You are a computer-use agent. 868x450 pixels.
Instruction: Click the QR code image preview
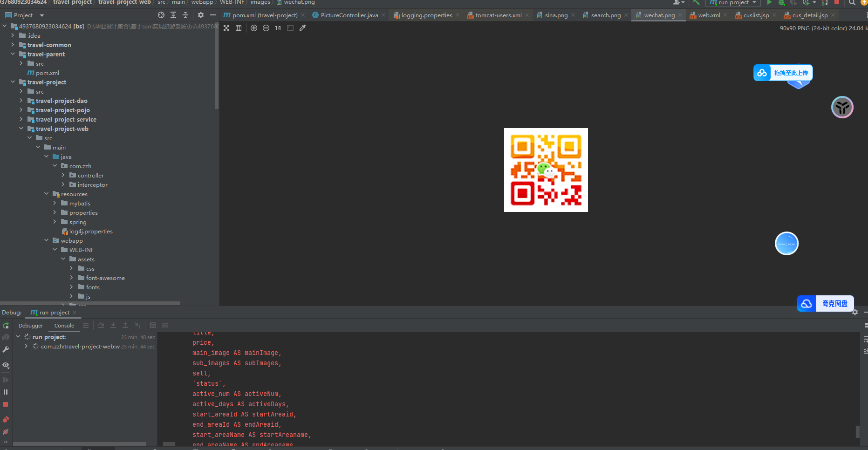(x=546, y=170)
